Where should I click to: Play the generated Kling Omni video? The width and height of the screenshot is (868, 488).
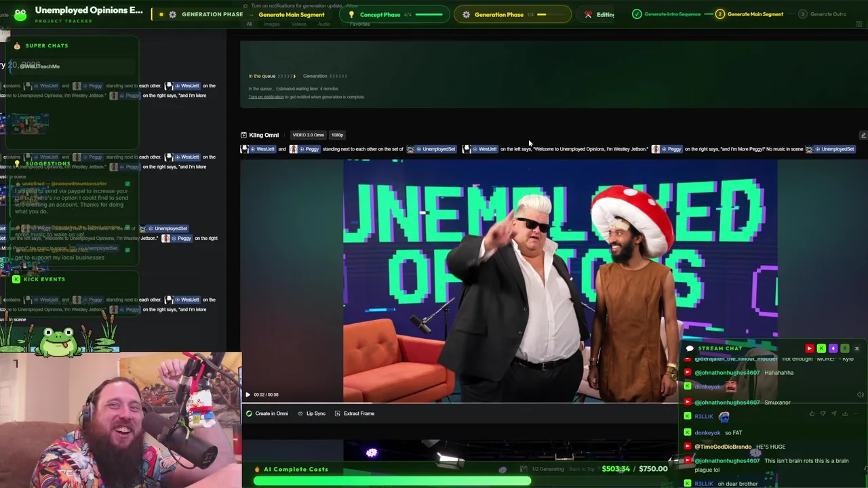point(248,394)
